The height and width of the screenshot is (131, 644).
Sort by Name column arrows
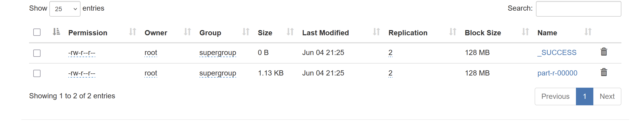tap(588, 32)
